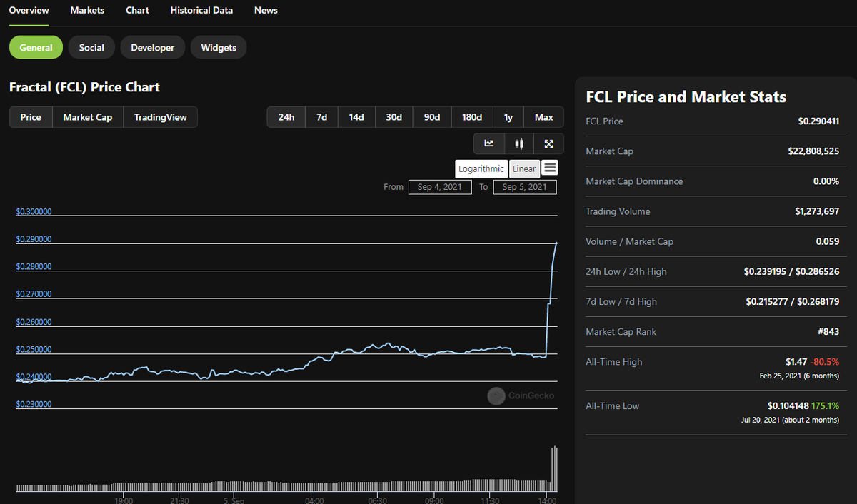Open the chart export hamburger menu
Viewport: 857px width, 504px height.
click(550, 168)
